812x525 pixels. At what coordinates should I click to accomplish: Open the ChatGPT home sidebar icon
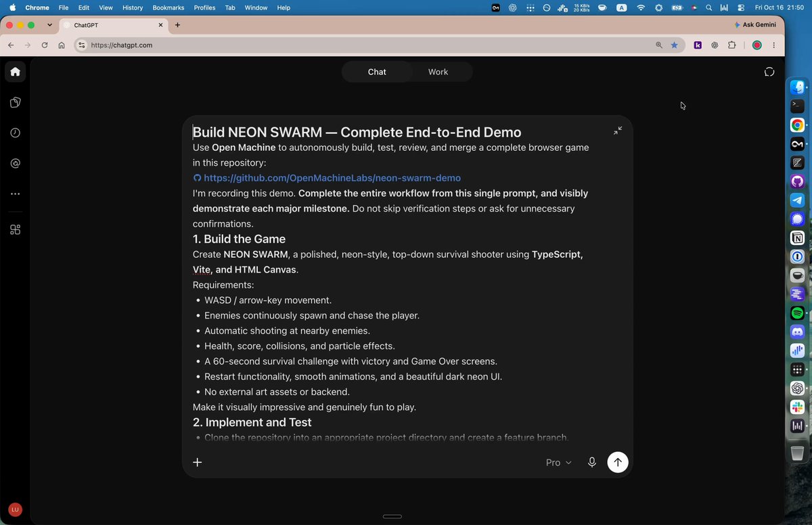click(15, 72)
